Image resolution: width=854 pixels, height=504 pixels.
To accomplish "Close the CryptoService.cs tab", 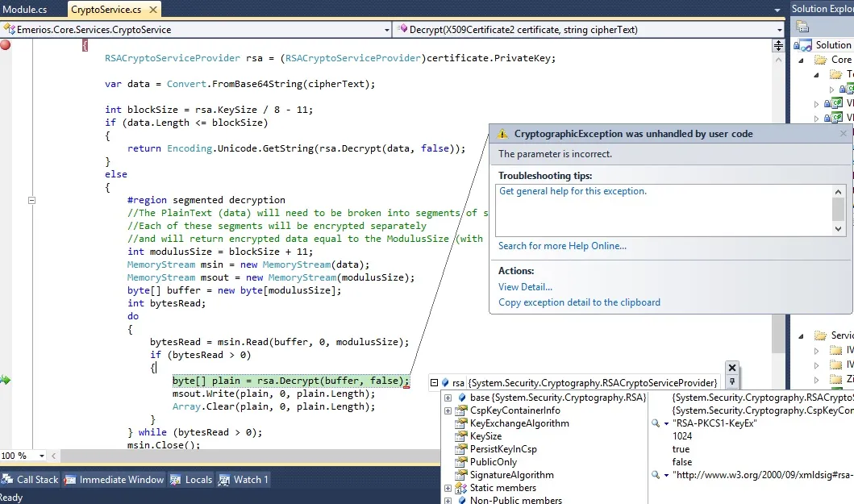I will pyautogui.click(x=153, y=9).
